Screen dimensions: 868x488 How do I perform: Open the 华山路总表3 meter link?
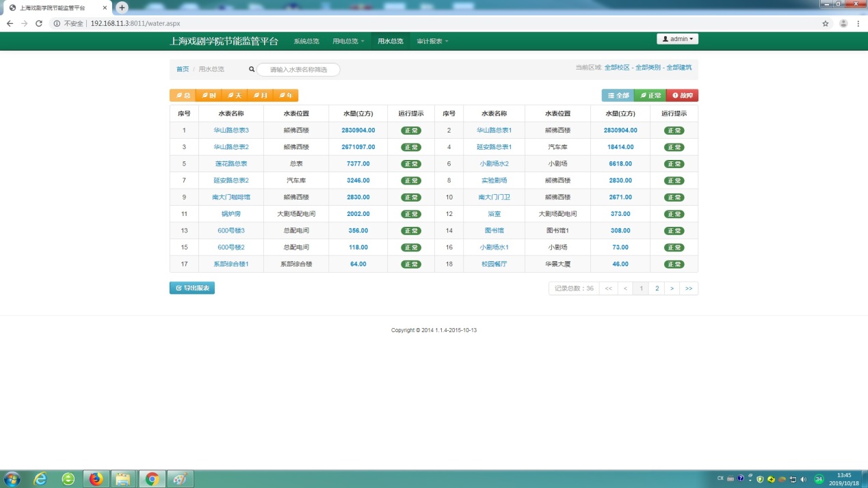coord(231,131)
